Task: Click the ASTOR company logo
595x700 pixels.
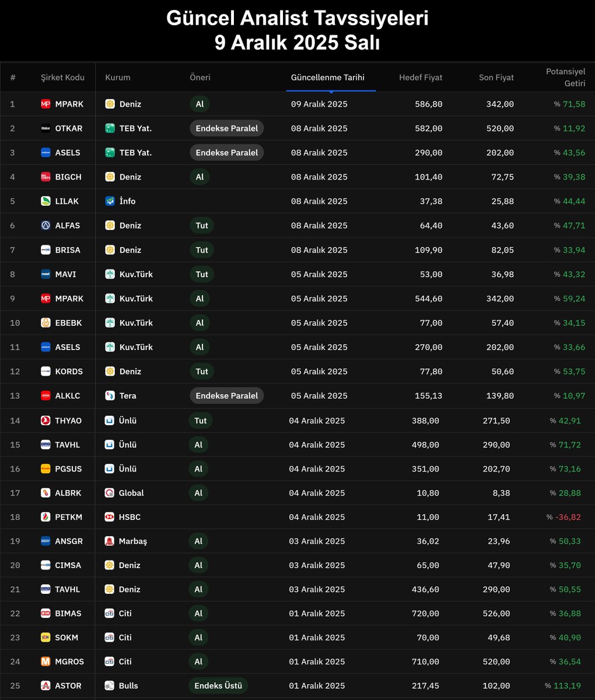Action: click(x=45, y=686)
